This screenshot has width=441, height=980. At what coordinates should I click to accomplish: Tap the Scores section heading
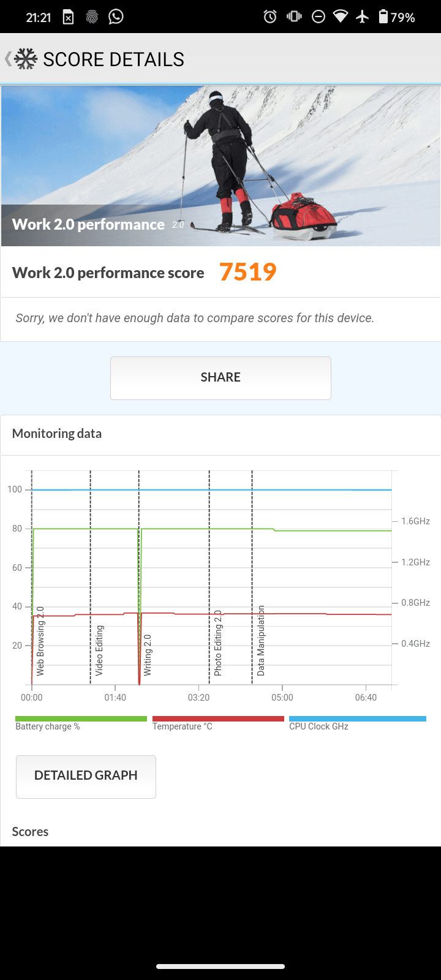(x=30, y=831)
